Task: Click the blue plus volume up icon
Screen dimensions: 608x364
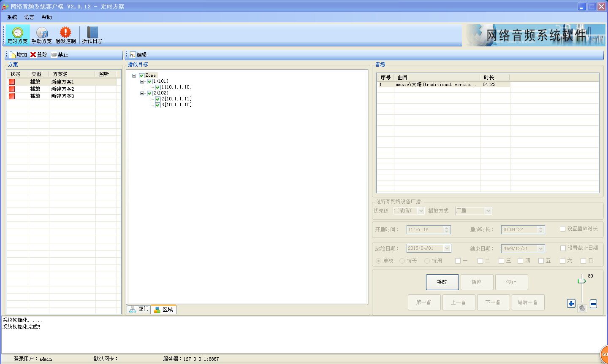Action: point(571,303)
